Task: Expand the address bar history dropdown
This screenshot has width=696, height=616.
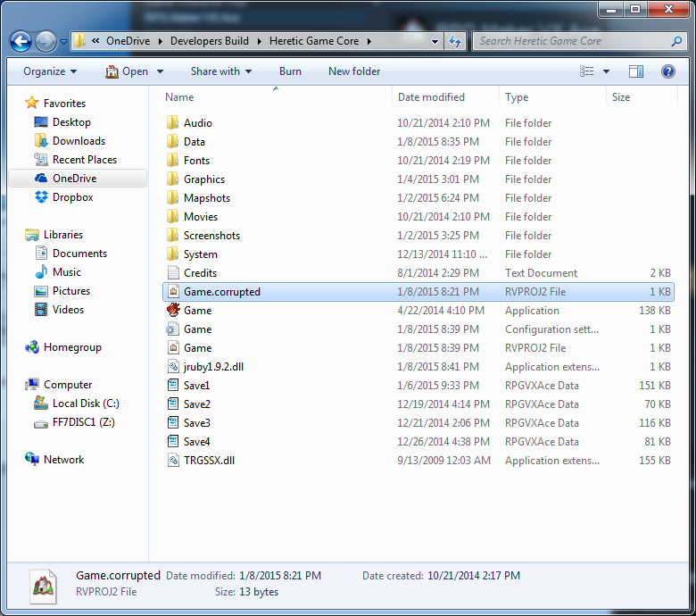Action: [x=435, y=41]
